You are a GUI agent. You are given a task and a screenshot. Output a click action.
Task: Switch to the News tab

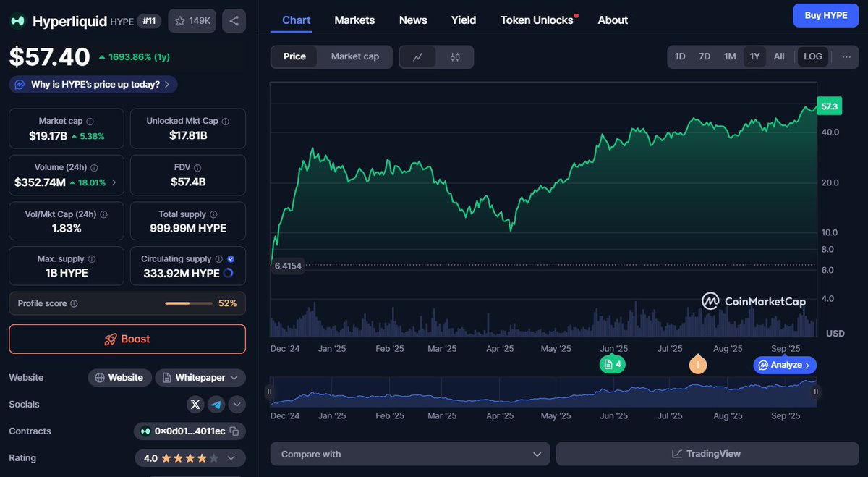[413, 20]
